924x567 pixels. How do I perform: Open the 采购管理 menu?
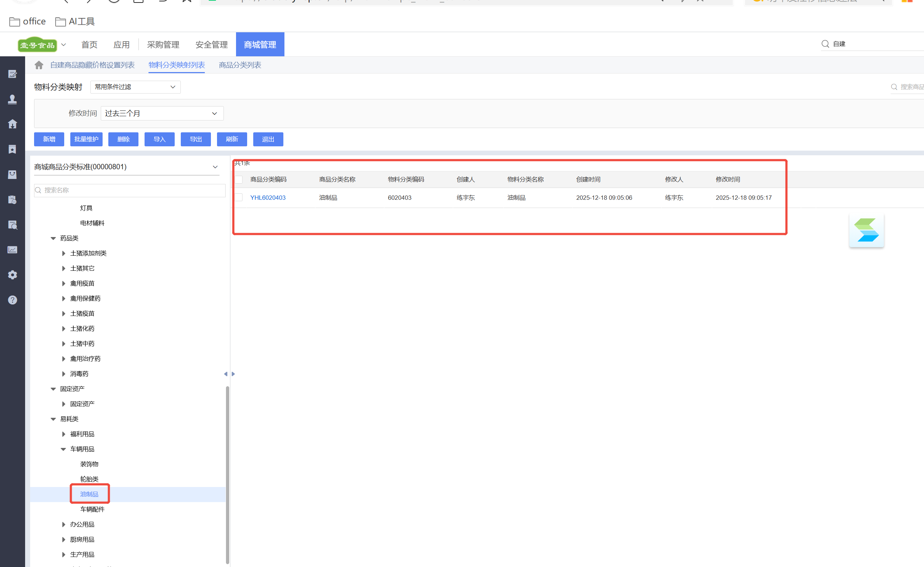coord(163,44)
